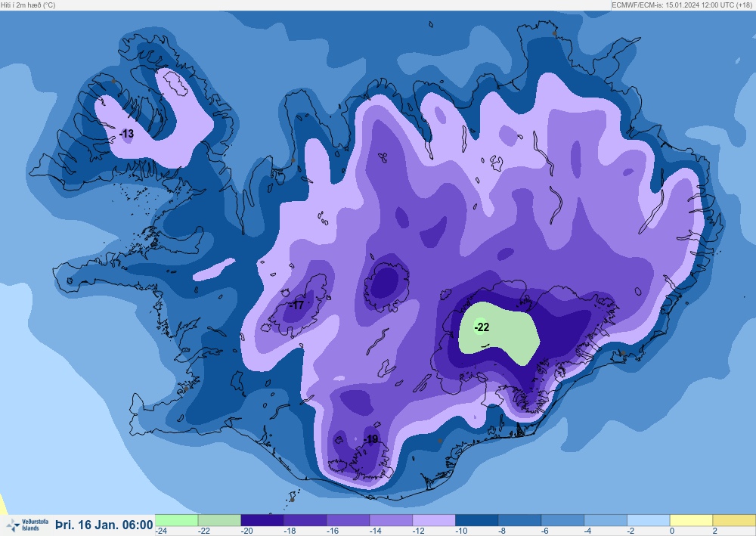Select the palest blue -2 to 0 legend swatch
This screenshot has height=536, width=756.
point(648,520)
